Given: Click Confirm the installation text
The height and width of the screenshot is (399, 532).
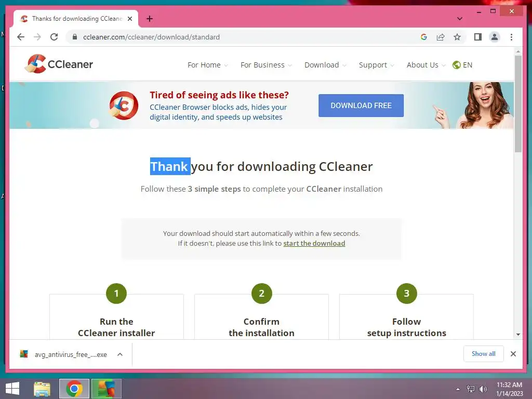Looking at the screenshot, I should click(262, 327).
